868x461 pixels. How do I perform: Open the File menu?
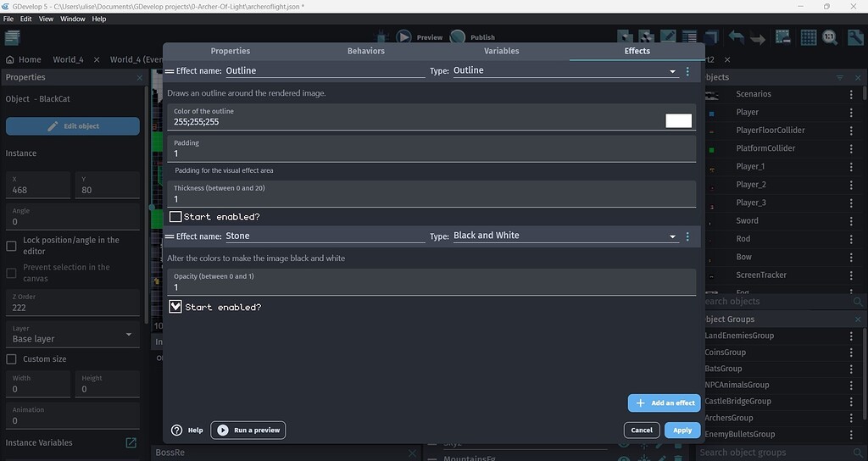pyautogui.click(x=8, y=19)
